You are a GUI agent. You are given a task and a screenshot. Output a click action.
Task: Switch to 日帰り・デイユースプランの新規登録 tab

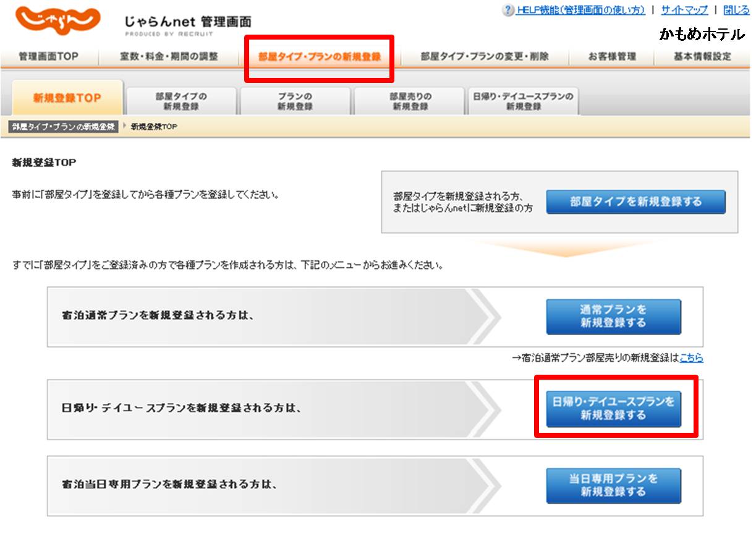point(523,101)
